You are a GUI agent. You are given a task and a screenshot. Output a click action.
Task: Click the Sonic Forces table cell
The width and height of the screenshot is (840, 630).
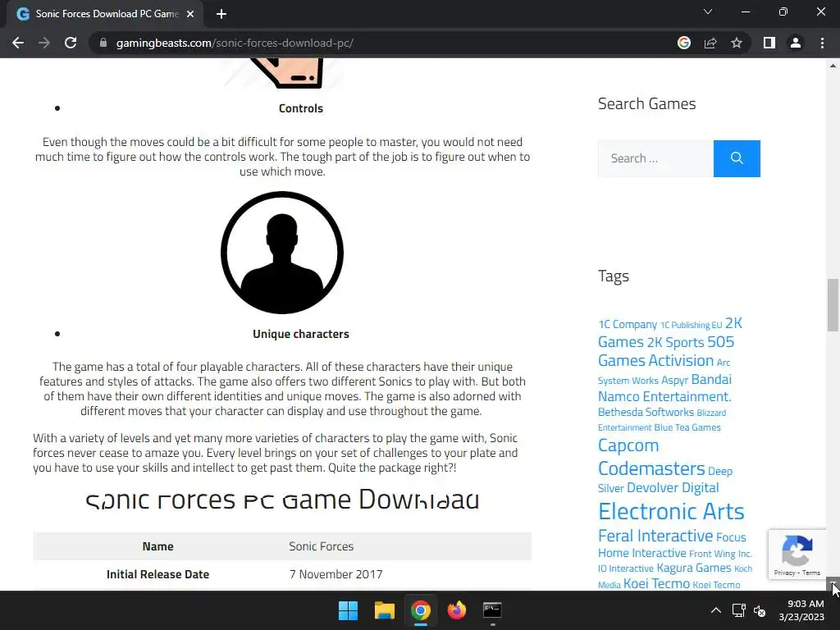(322, 546)
